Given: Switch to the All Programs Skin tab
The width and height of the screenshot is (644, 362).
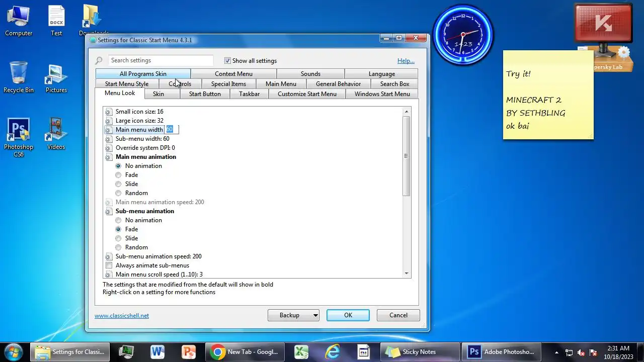Looking at the screenshot, I should [143, 74].
